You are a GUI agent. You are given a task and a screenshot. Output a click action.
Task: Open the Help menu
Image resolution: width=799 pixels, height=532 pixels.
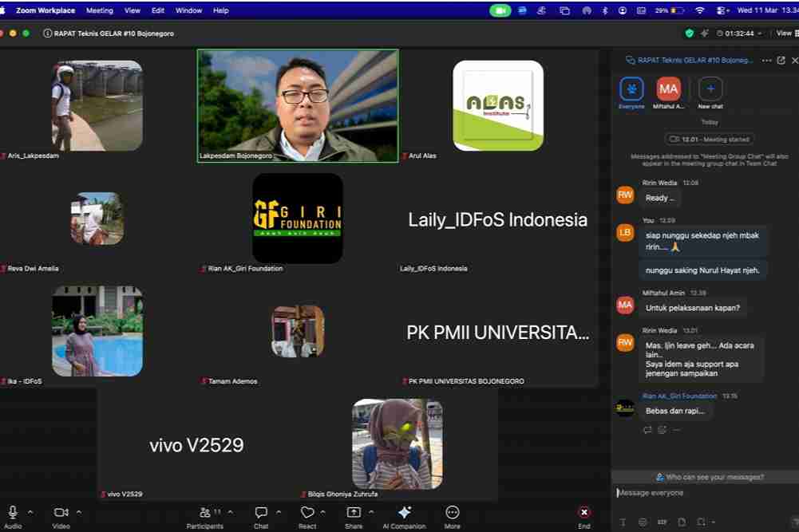pos(220,10)
